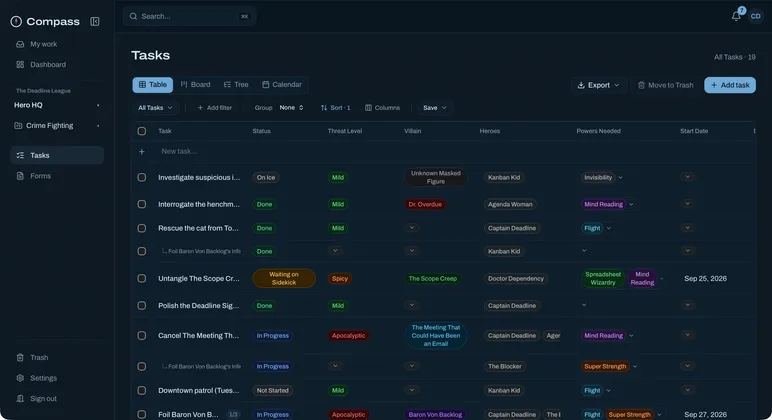Image resolution: width=772 pixels, height=420 pixels.
Task: Open the All Tasks view dropdown
Action: point(155,108)
